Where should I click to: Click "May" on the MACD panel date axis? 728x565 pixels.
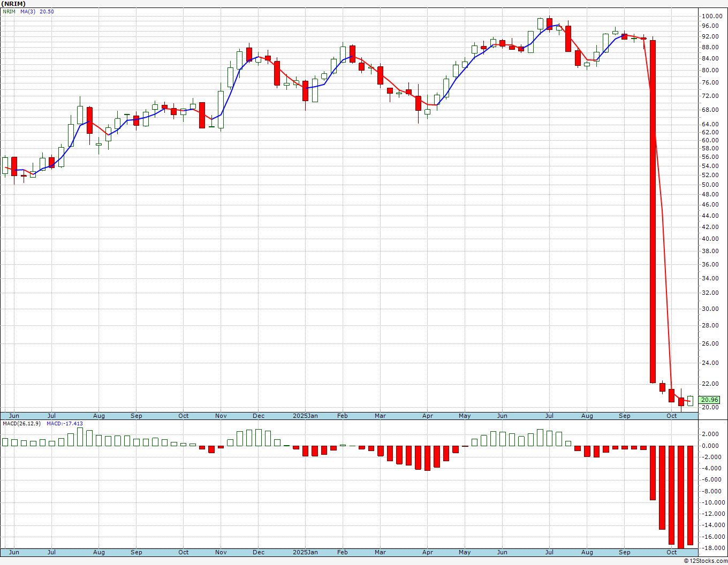pyautogui.click(x=465, y=552)
